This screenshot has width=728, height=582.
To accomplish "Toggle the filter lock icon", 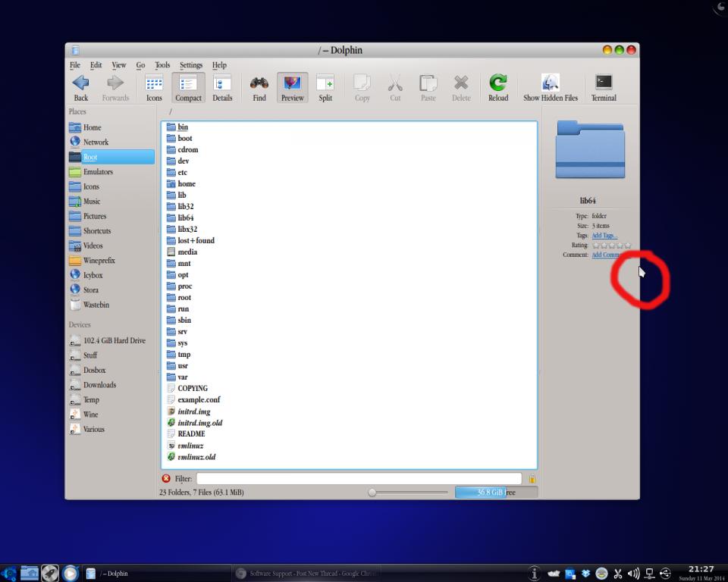I will (x=532, y=479).
